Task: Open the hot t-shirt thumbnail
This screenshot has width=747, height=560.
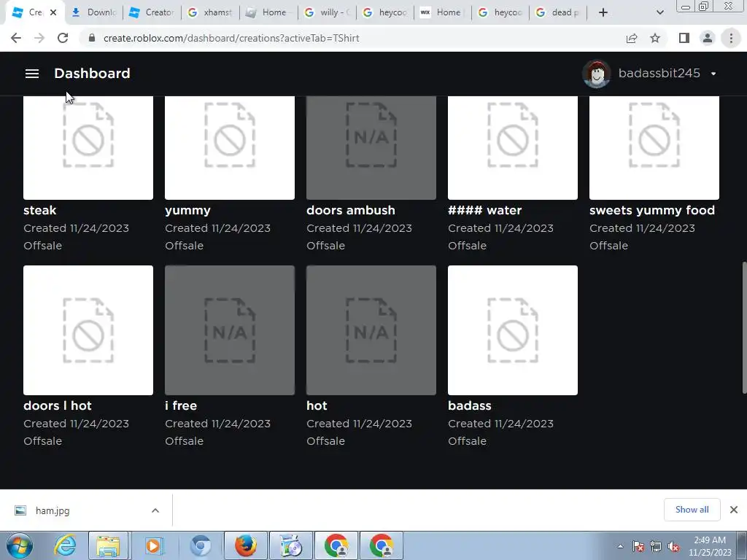Action: (x=371, y=330)
